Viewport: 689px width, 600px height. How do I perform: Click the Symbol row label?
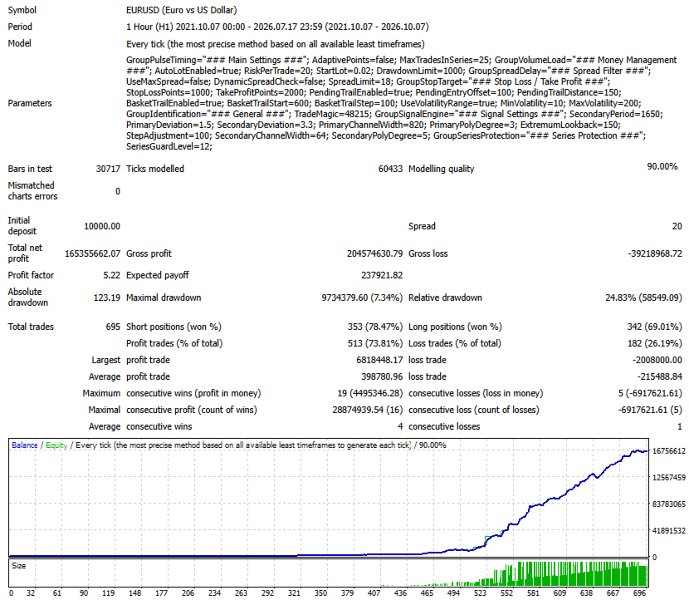tap(22, 10)
